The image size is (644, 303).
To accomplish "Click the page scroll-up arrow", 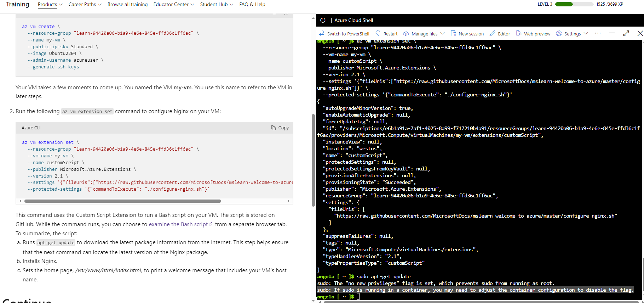I will click(313, 18).
